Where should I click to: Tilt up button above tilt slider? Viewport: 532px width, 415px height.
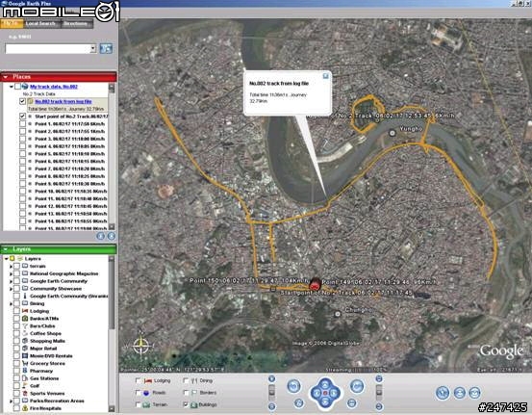(379, 379)
